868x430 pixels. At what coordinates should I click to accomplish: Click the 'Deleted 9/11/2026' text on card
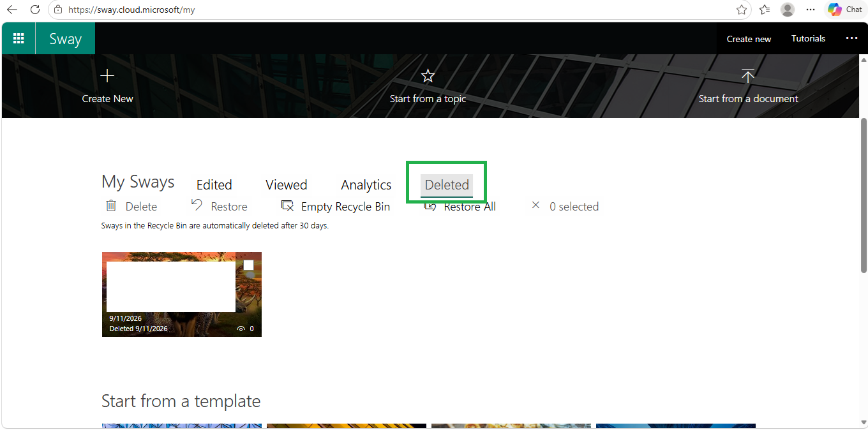138,329
